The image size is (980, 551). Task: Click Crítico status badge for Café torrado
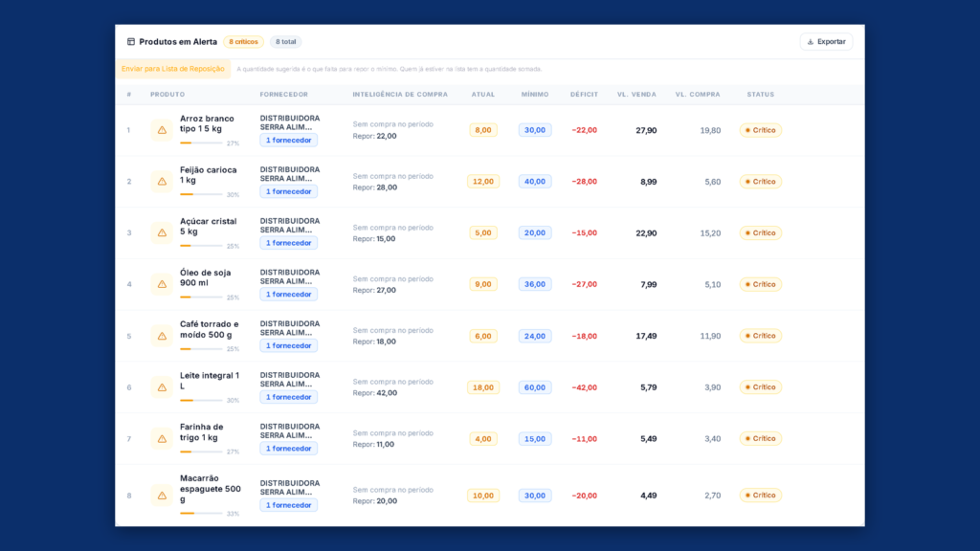pos(760,336)
